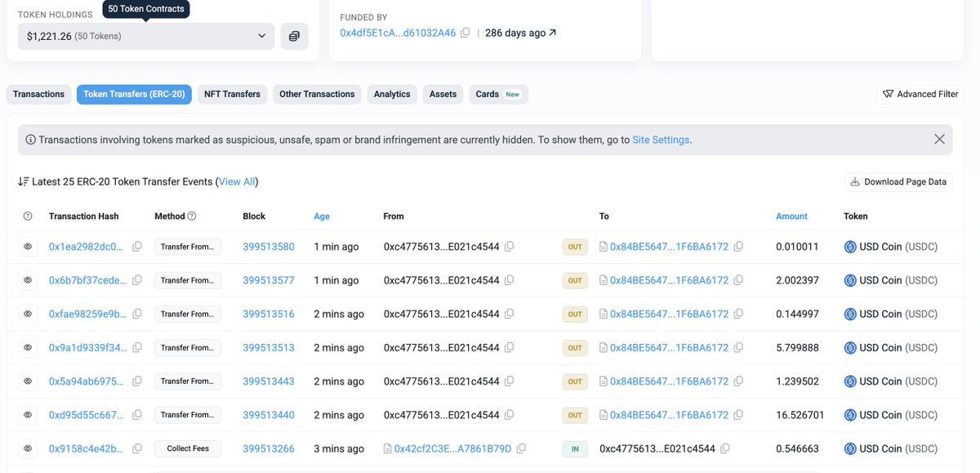Viewport: 980px width, 473px height.
Task: Click the help icon next to Method
Action: pyautogui.click(x=192, y=216)
